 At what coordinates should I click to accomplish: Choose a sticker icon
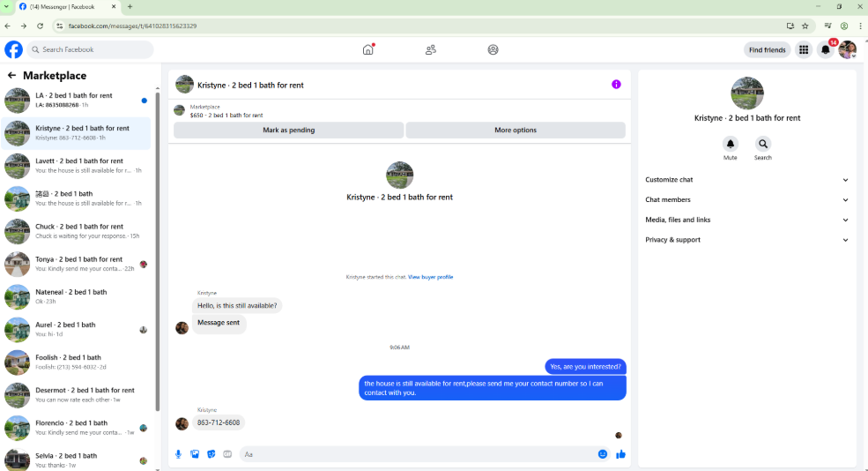(211, 454)
